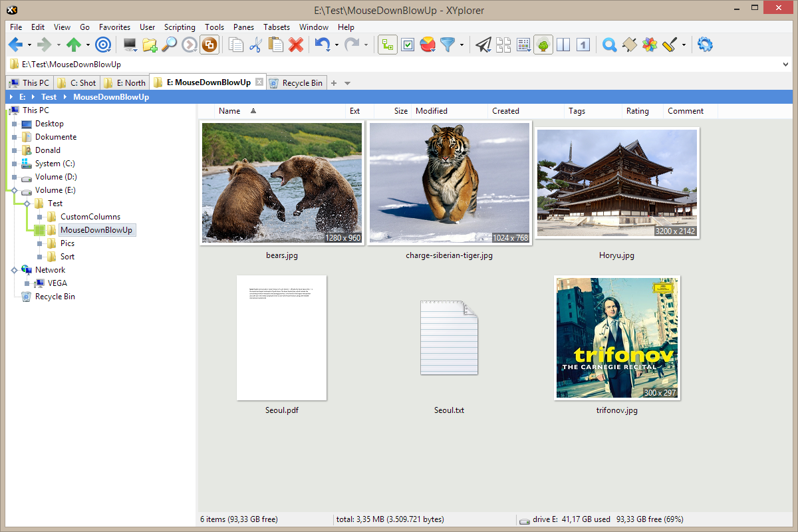Viewport: 798px width, 532px height.
Task: Toggle the Show Tree green tree button
Action: pos(543,45)
